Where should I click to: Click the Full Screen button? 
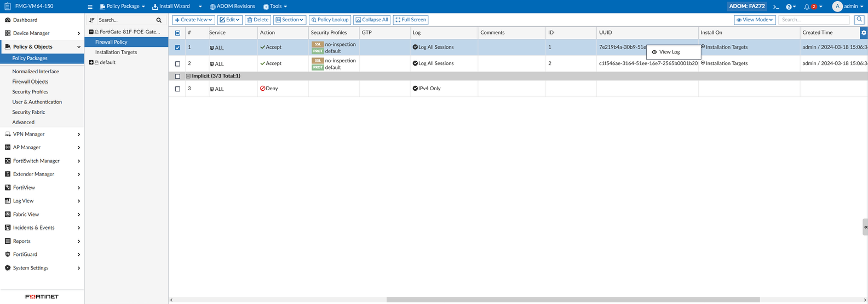click(410, 20)
